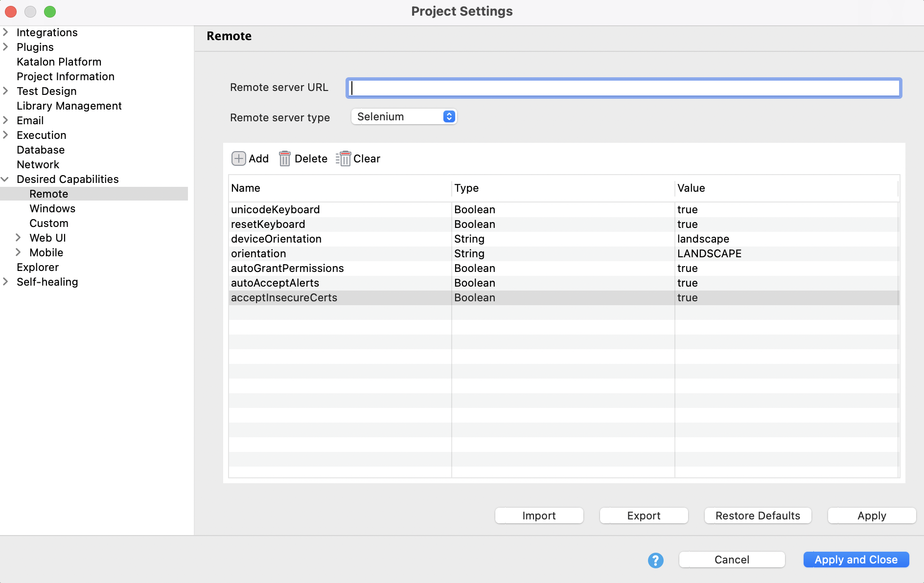The width and height of the screenshot is (924, 583).
Task: Open Library Management settings
Action: tap(69, 106)
